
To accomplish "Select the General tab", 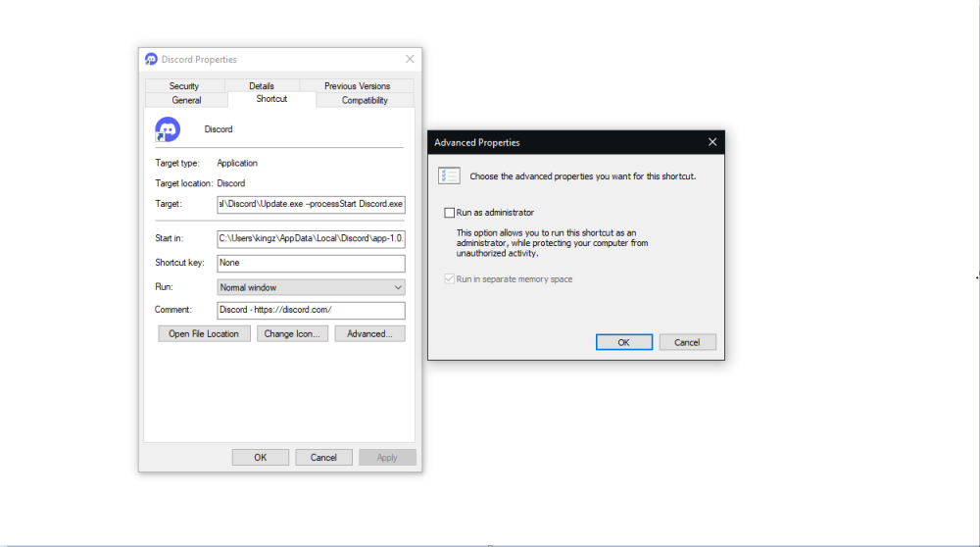I will pos(186,100).
